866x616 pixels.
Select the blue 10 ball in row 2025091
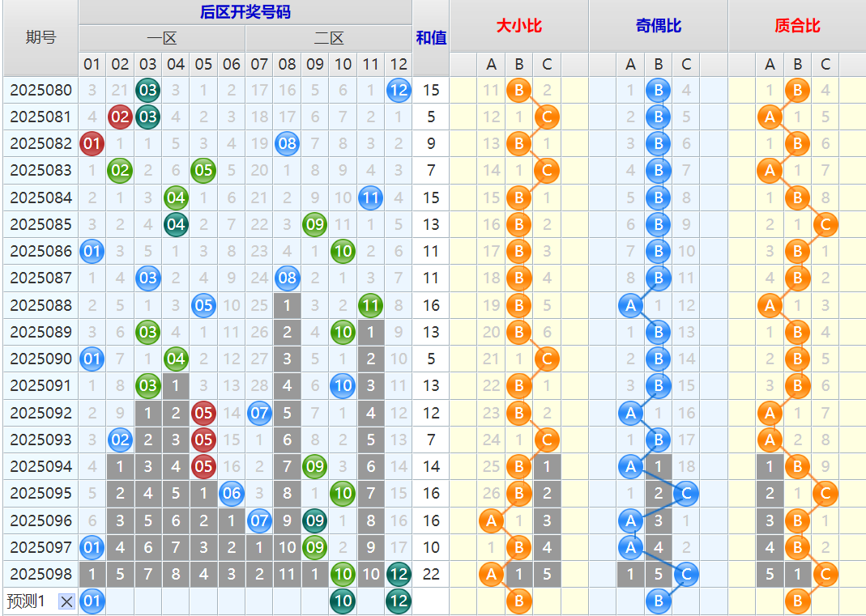343,386
